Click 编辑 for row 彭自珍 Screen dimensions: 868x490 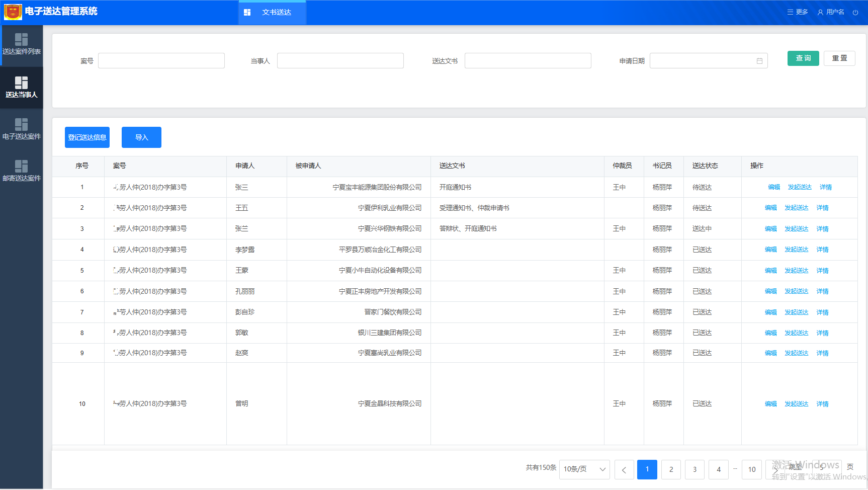(x=771, y=312)
